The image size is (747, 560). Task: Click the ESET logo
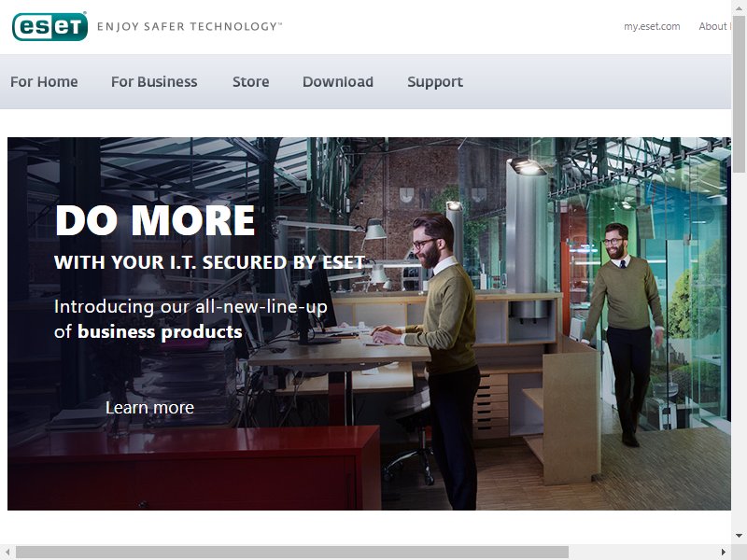click(x=50, y=27)
